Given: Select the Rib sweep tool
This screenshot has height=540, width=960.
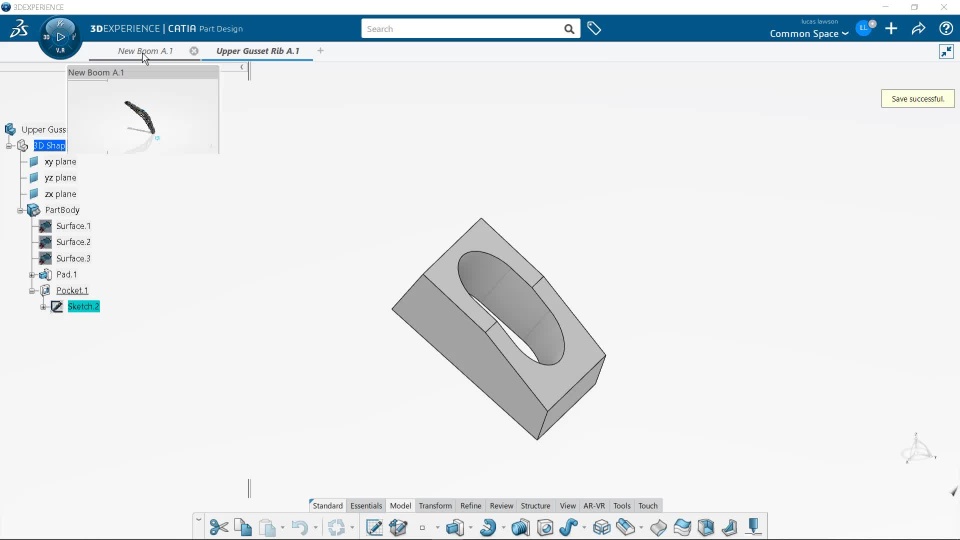Looking at the screenshot, I should pos(569,527).
